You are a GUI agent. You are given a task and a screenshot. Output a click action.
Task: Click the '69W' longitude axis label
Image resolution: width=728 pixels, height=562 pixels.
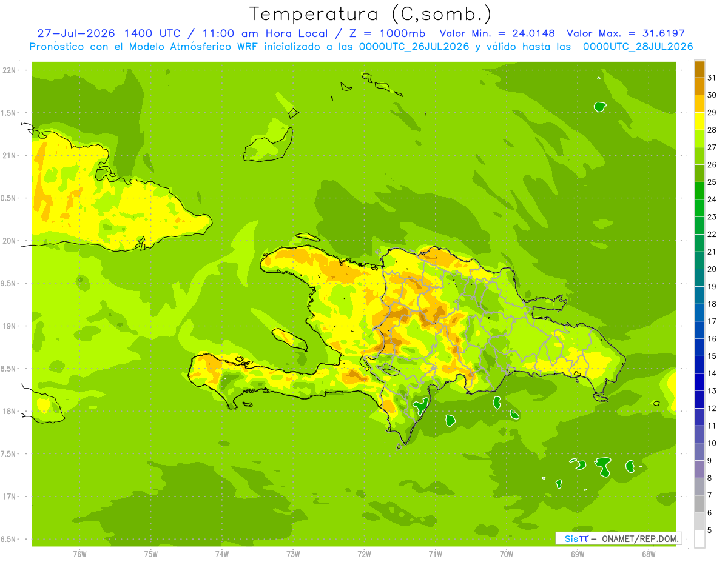pos(578,554)
